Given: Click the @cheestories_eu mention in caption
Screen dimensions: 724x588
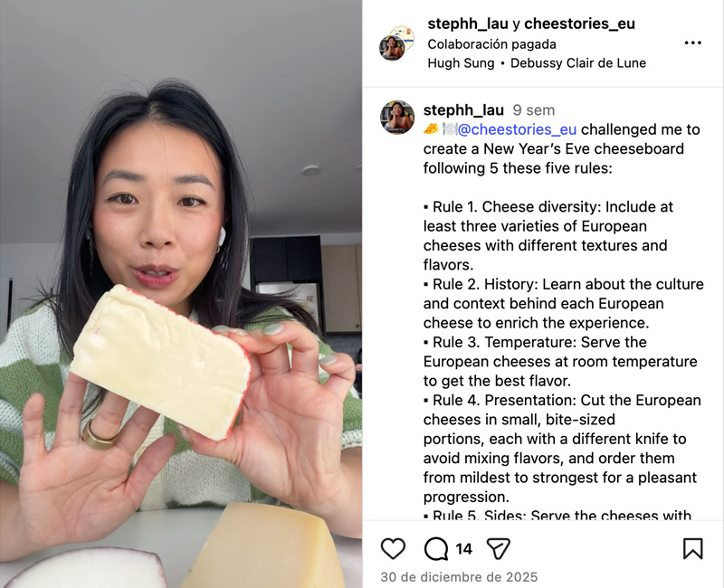Looking at the screenshot, I should point(517,129).
